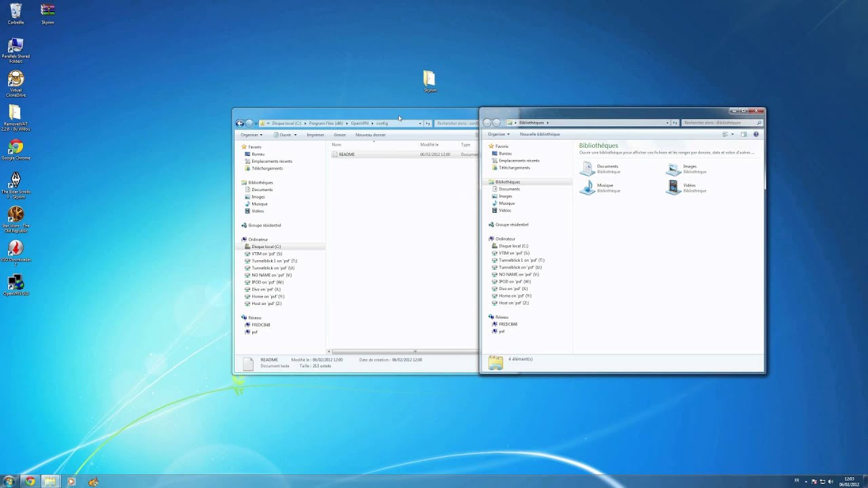Open Parallels Shared Folders desktop icon
This screenshot has height=488, width=868.
(16, 51)
